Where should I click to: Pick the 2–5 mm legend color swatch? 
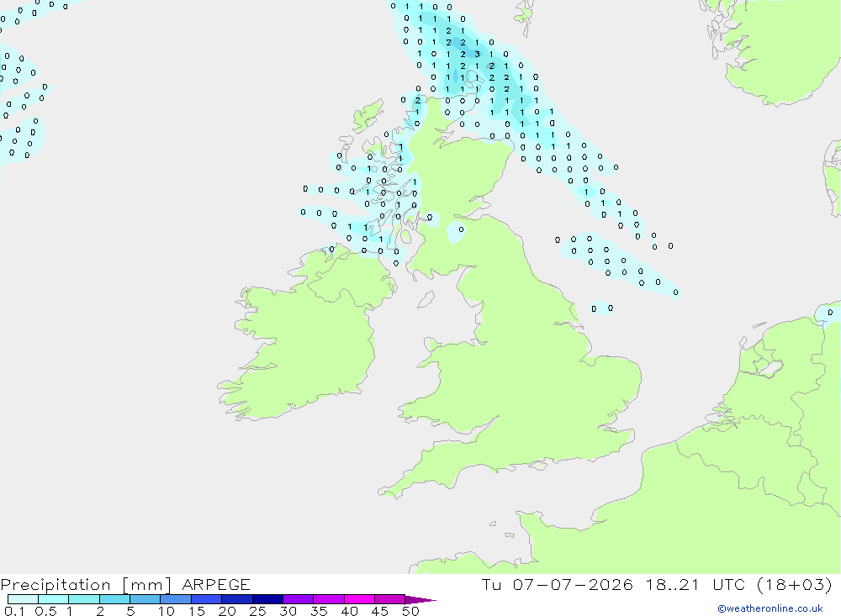114,599
